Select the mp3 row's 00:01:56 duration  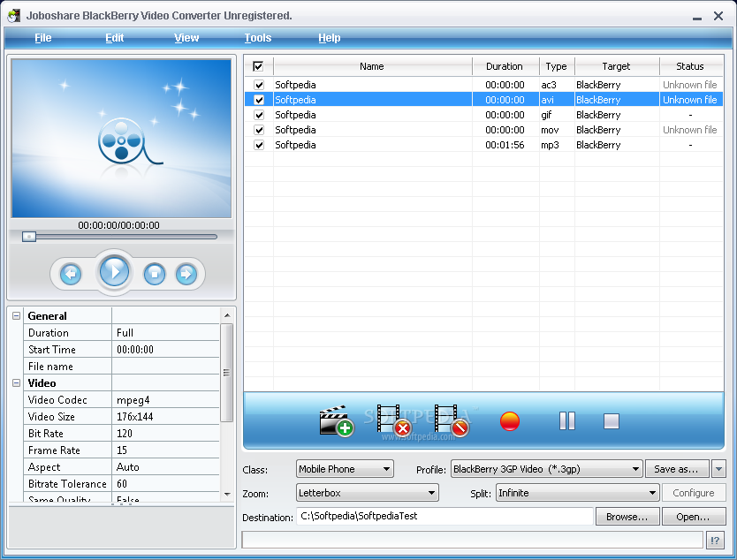pos(505,145)
